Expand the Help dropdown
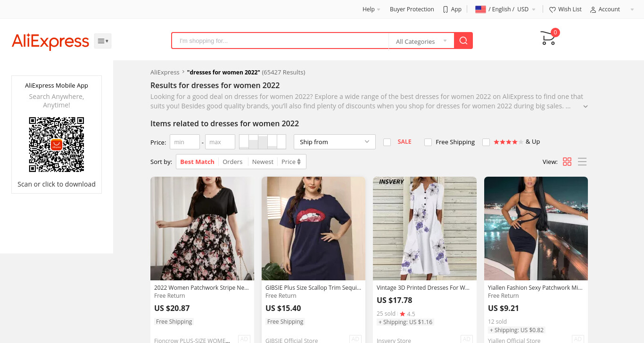644x343 pixels. (371, 9)
